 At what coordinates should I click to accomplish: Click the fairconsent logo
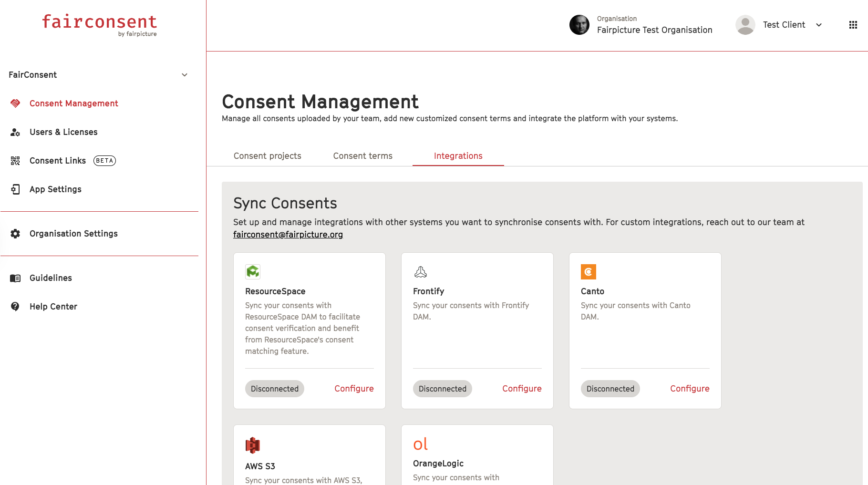(100, 25)
